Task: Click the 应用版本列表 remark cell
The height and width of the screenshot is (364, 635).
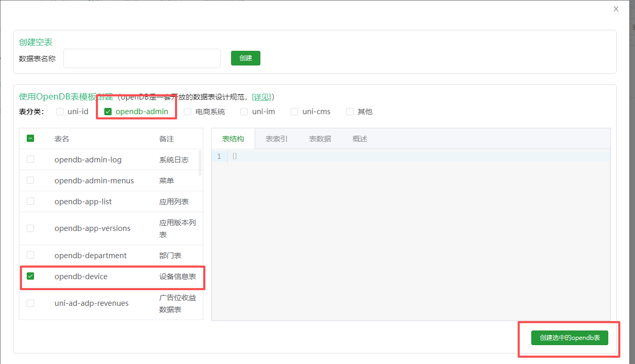Action: pos(178,228)
